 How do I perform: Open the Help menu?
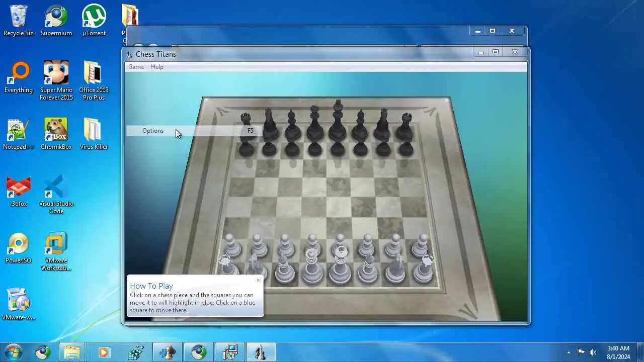tap(157, 67)
